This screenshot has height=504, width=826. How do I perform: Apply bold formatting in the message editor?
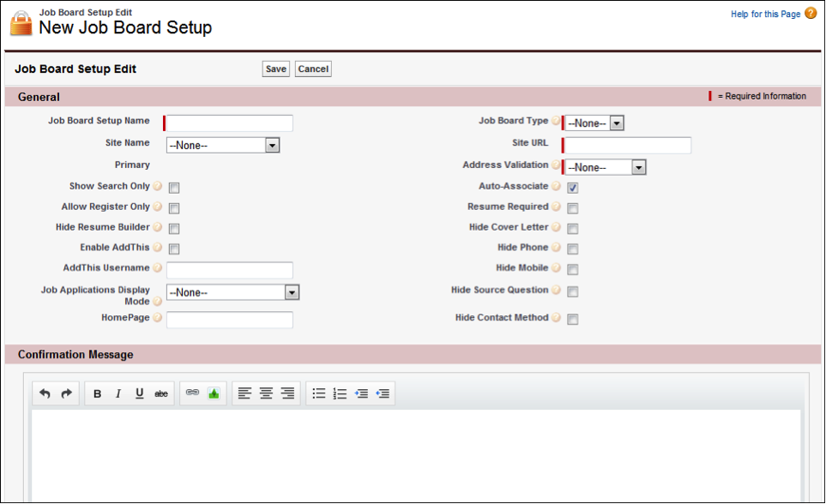pos(97,393)
